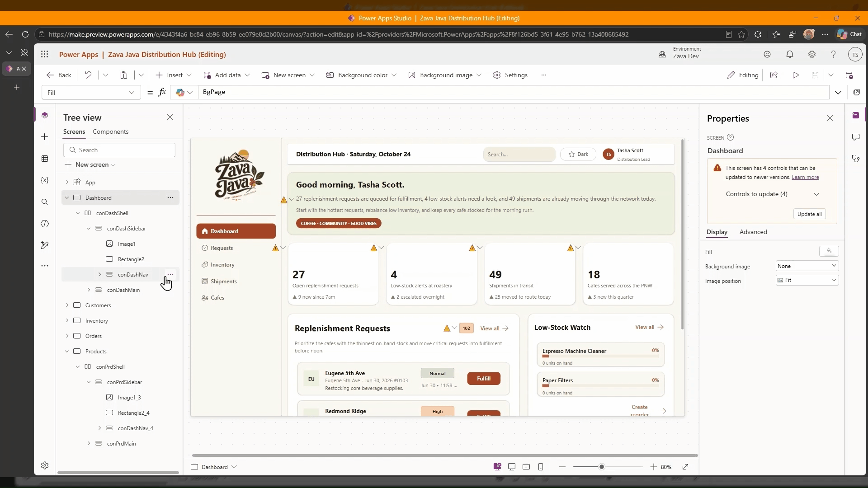The width and height of the screenshot is (868, 488).
Task: Open the Fill property dropdown
Action: click(91, 92)
